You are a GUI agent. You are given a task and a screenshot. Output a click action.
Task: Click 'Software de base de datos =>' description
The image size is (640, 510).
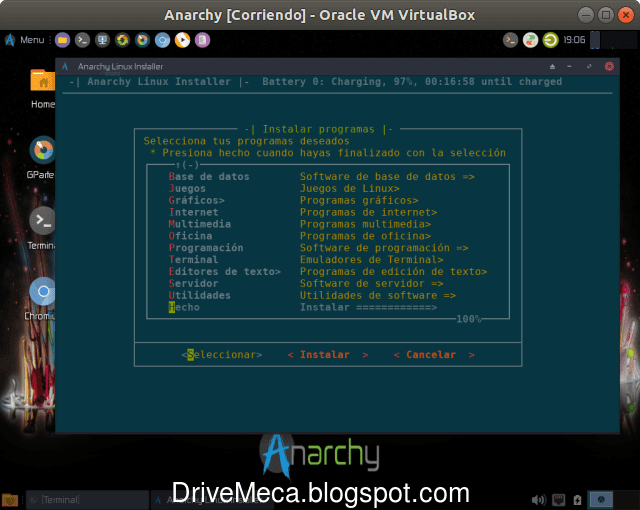click(387, 177)
